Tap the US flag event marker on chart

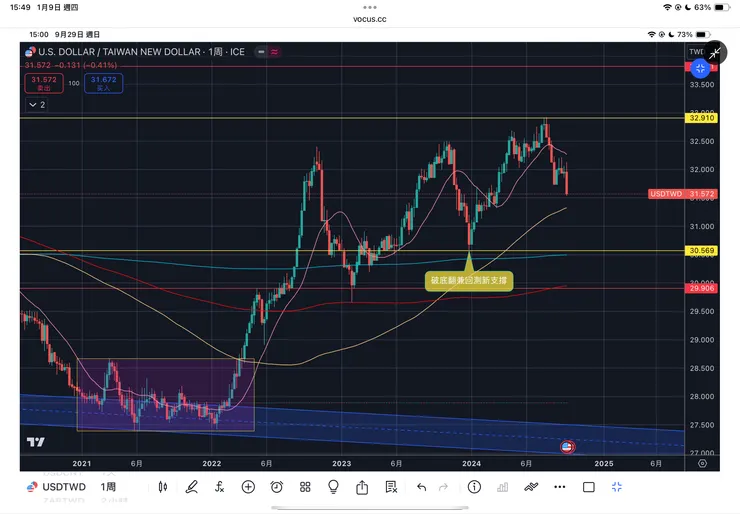[x=567, y=447]
